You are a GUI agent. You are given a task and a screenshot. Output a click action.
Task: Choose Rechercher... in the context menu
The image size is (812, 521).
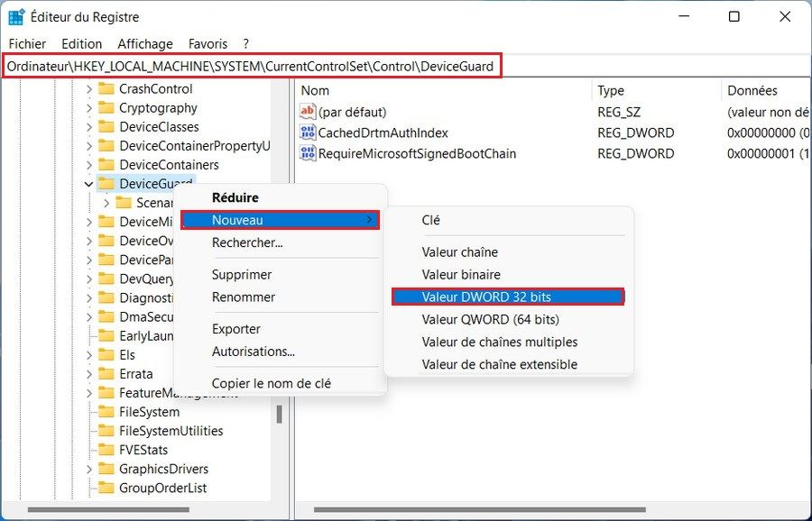281,242
